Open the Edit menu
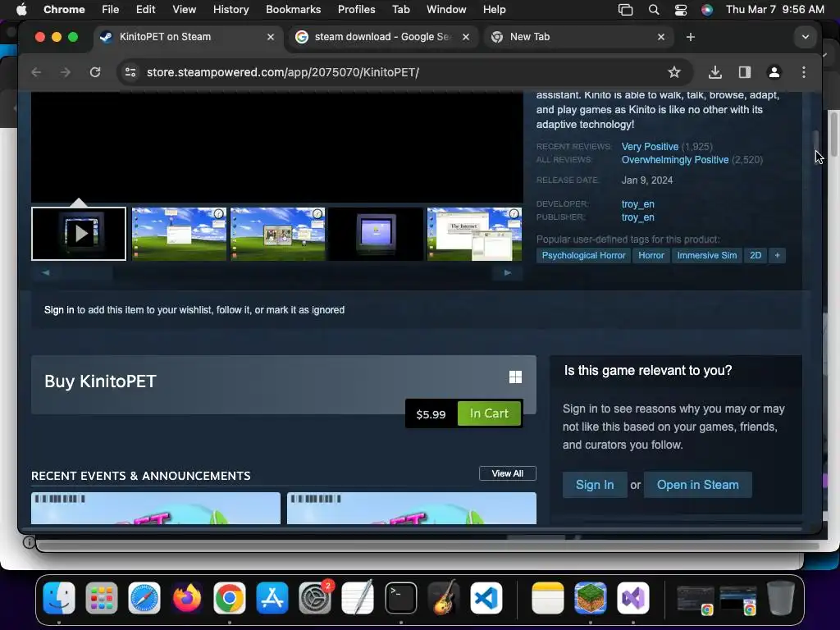The width and height of the screenshot is (840, 630). (x=145, y=9)
